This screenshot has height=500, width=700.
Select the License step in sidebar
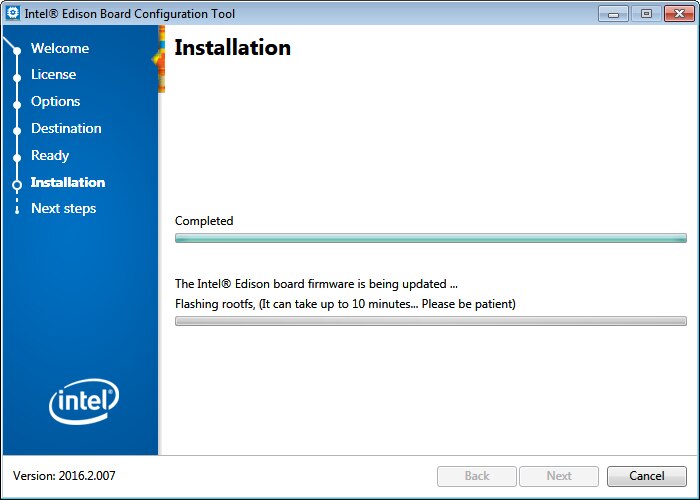[54, 74]
